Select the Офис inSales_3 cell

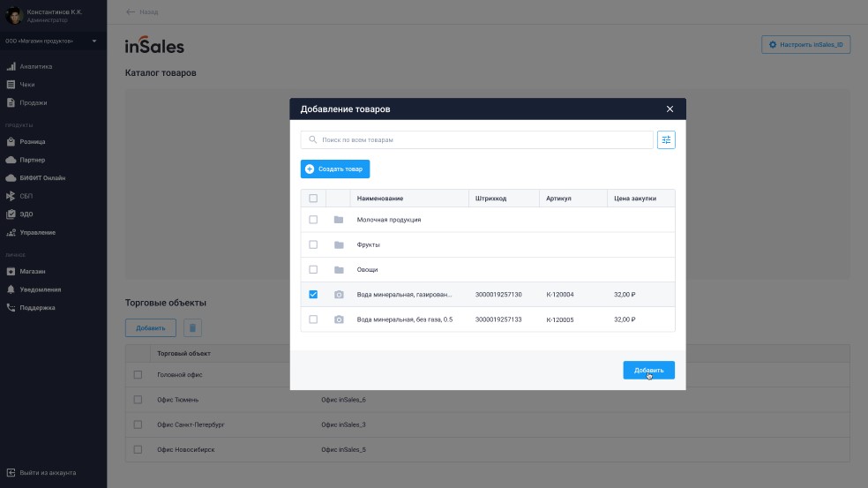coord(343,424)
